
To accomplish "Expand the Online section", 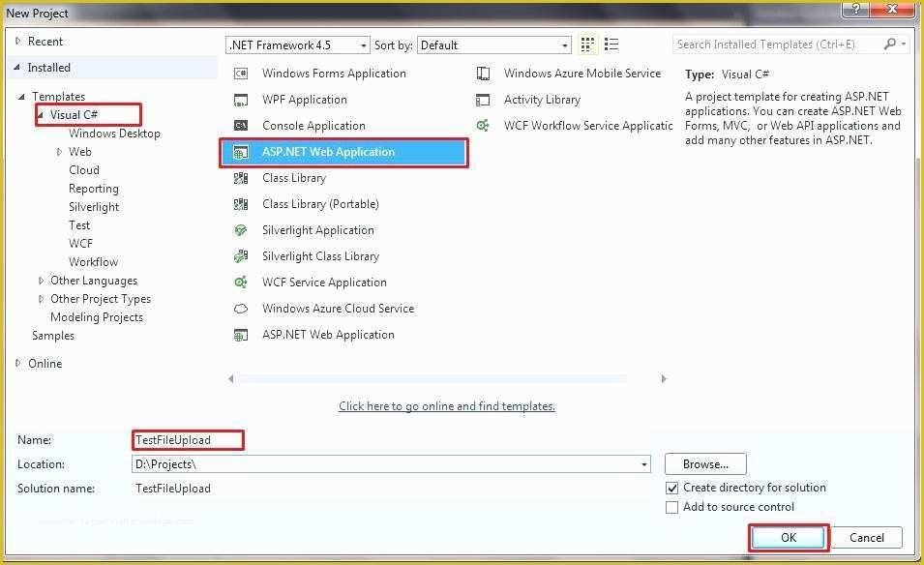I will pos(17,364).
